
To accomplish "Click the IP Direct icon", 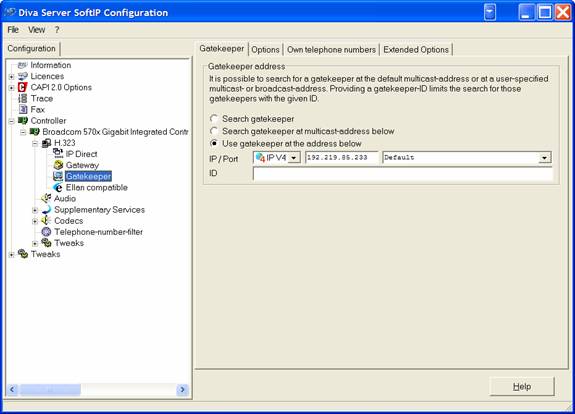I will click(x=58, y=154).
